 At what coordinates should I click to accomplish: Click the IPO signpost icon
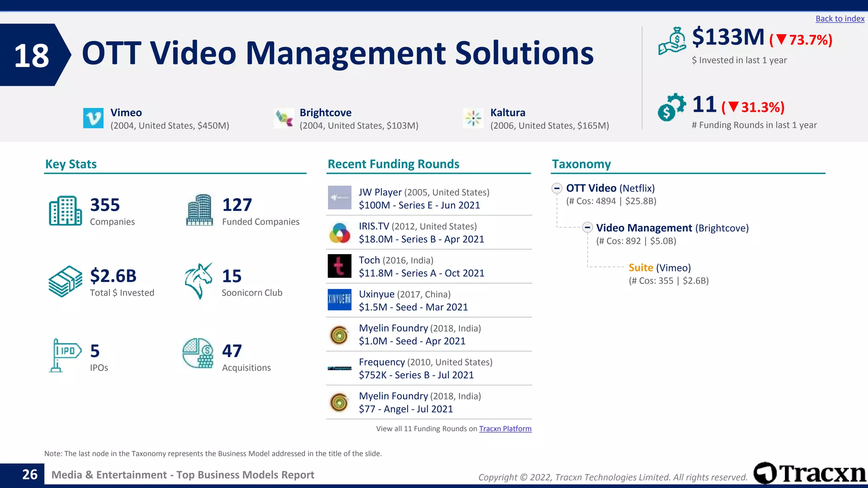click(66, 355)
